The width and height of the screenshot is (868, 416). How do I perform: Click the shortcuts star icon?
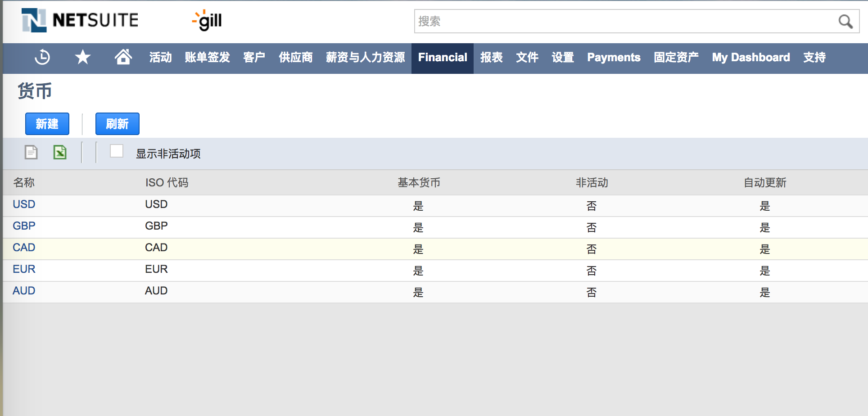click(x=83, y=58)
